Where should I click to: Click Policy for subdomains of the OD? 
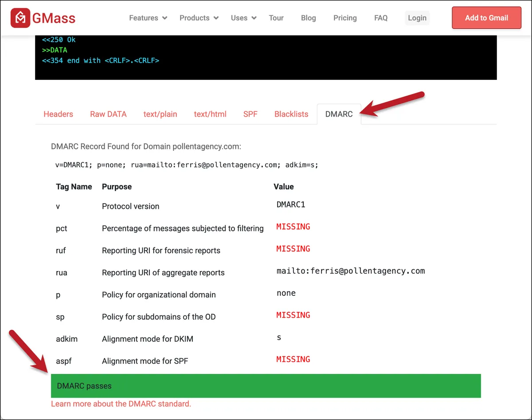[x=159, y=317]
